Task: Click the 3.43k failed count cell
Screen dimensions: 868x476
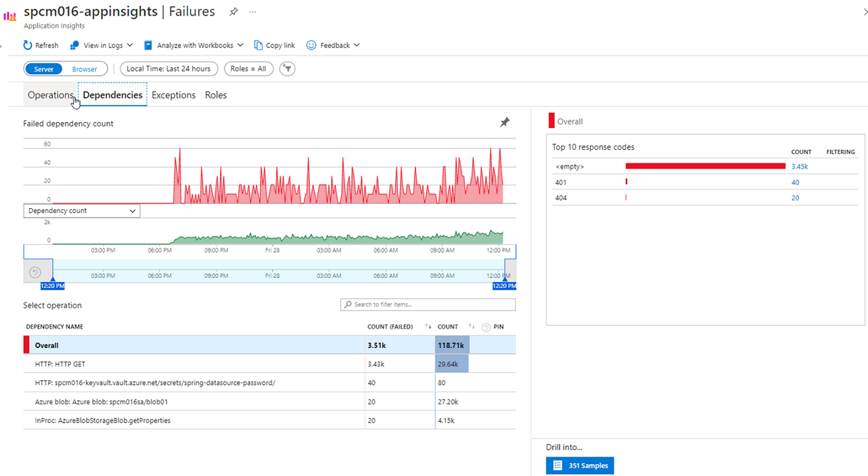Action: click(376, 364)
